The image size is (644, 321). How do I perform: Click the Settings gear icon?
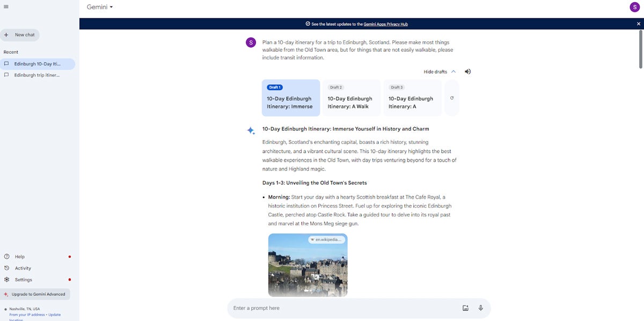click(6, 280)
